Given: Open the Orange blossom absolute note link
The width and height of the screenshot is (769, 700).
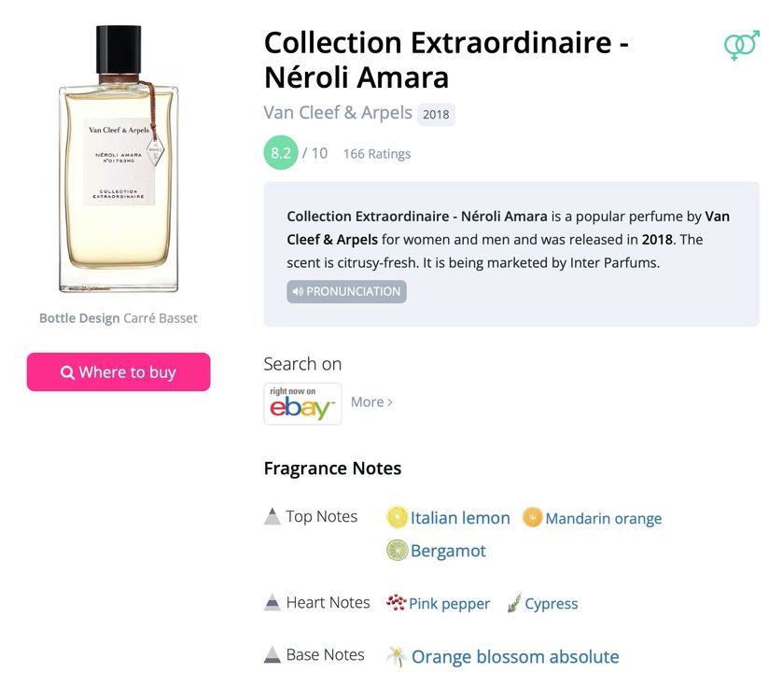Looking at the screenshot, I should [515, 656].
